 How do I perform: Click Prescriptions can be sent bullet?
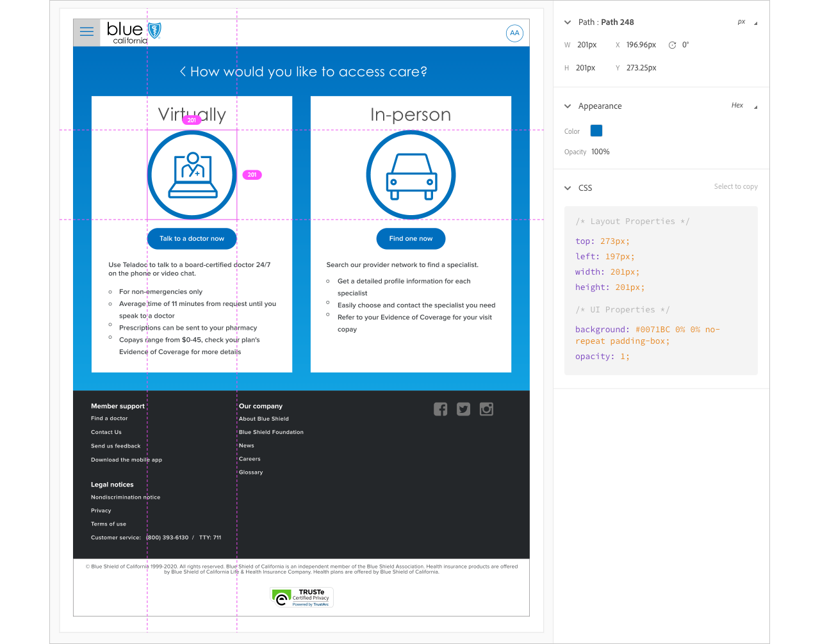coord(188,328)
